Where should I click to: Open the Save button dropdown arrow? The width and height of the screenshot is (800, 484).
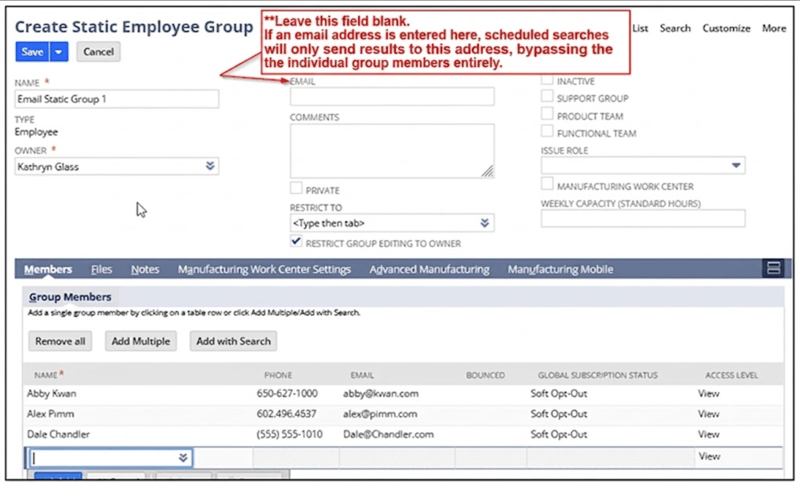[x=59, y=52]
